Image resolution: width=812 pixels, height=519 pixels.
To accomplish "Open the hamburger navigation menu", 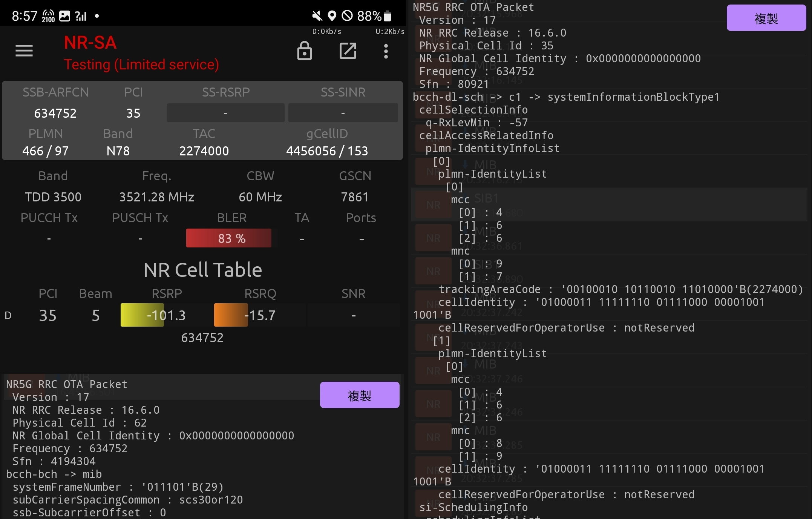I will pos(24,51).
